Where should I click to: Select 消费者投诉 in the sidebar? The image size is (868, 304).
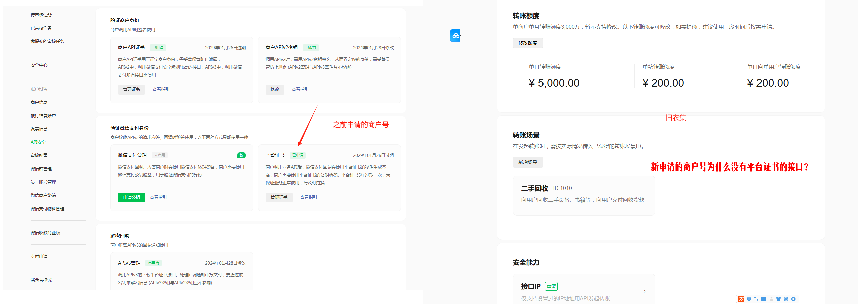[41, 280]
